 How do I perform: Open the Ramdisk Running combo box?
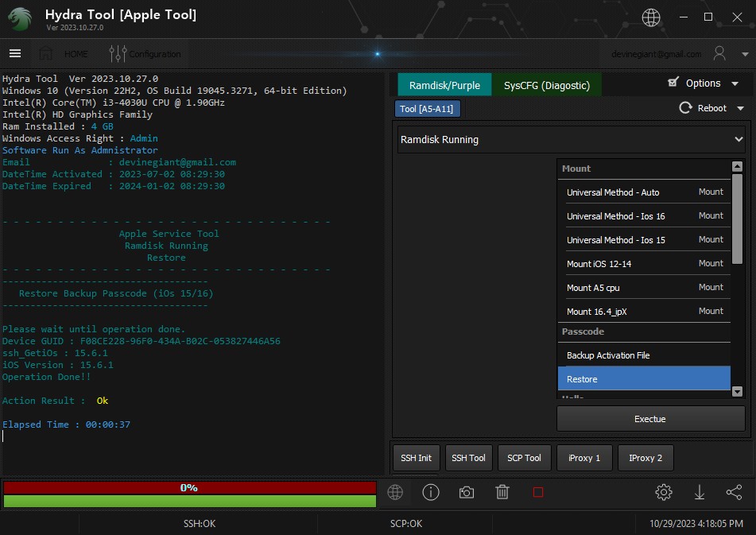(572, 140)
